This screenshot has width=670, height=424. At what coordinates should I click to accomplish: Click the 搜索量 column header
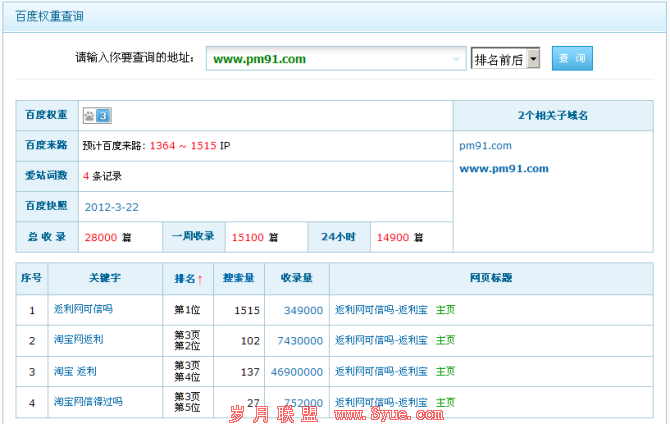click(x=239, y=278)
